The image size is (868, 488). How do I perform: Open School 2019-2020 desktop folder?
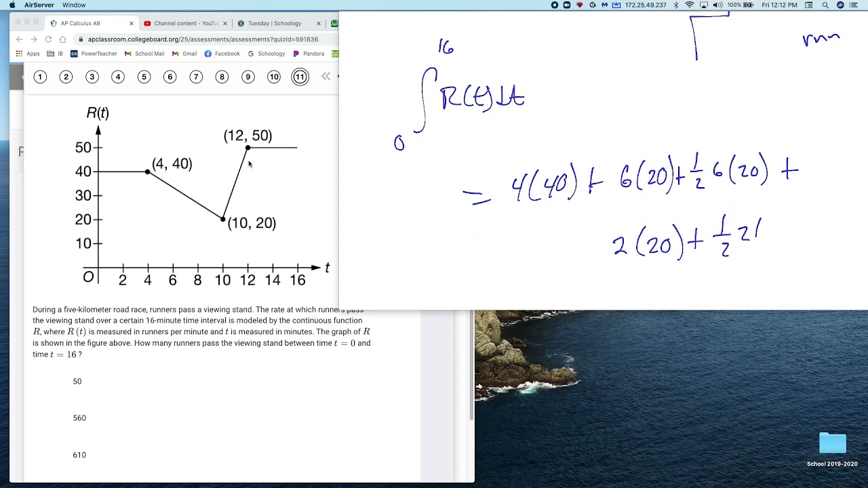(832, 448)
